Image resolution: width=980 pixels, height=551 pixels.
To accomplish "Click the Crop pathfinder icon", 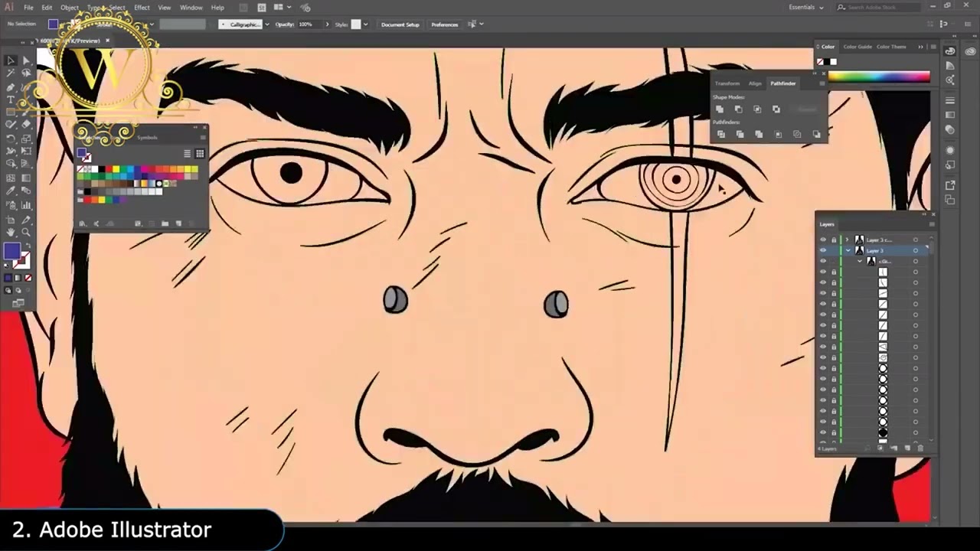I will 778,135.
